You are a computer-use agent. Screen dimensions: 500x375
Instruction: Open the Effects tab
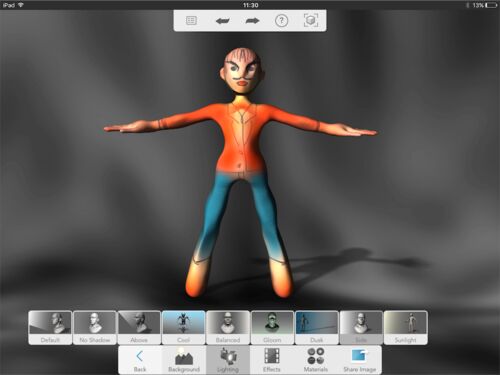click(x=272, y=360)
